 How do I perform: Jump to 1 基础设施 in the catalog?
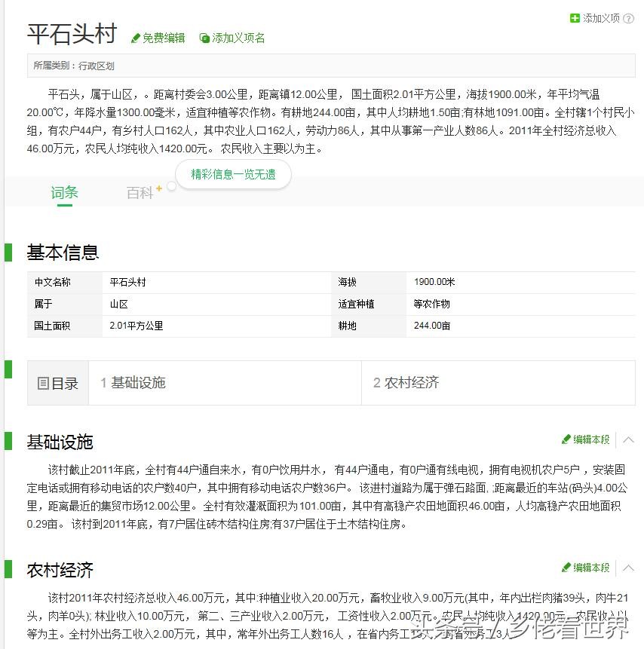coord(133,383)
